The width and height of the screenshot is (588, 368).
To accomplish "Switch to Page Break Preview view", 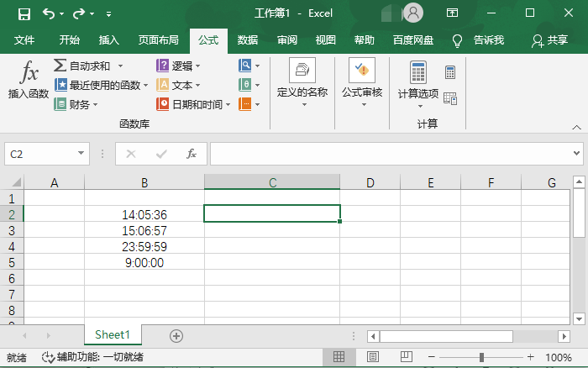I will [x=404, y=357].
